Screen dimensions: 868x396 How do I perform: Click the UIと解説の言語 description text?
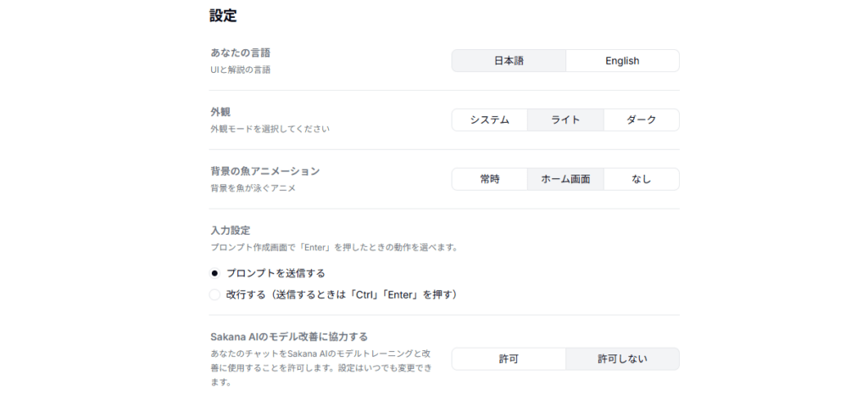[x=240, y=70]
